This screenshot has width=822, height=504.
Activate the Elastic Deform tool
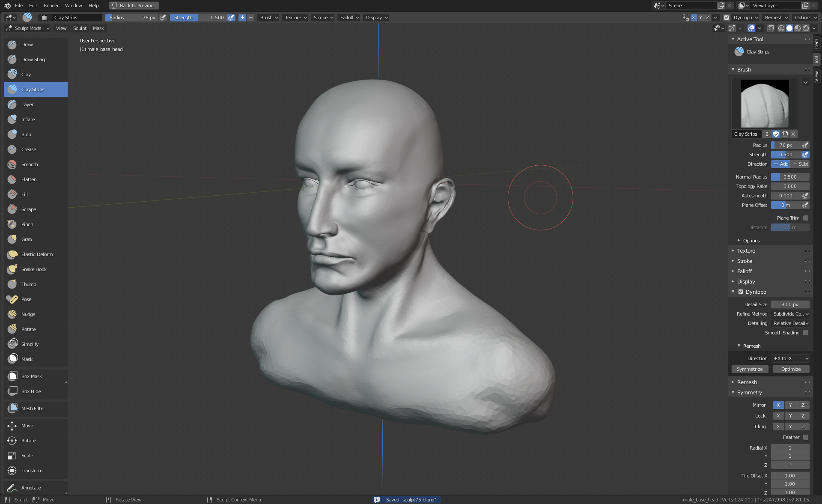click(x=37, y=254)
